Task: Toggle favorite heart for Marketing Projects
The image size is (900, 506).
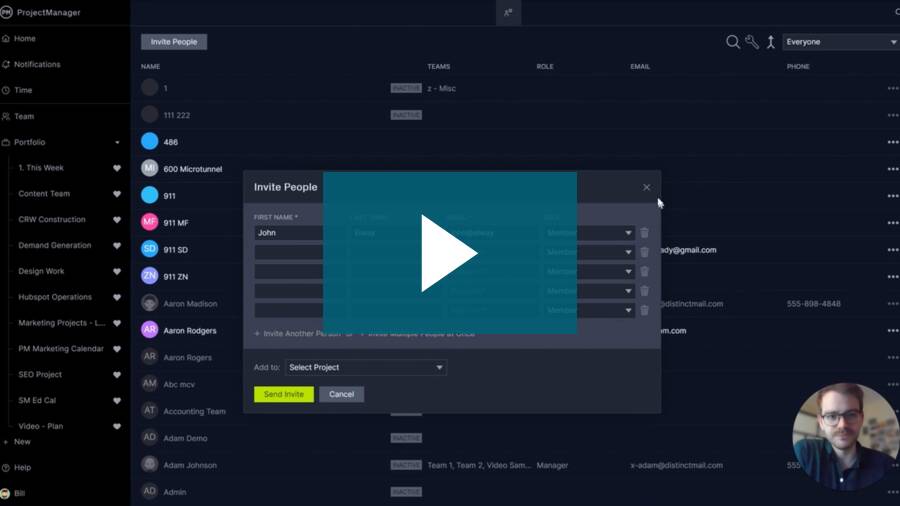Action: (x=117, y=323)
